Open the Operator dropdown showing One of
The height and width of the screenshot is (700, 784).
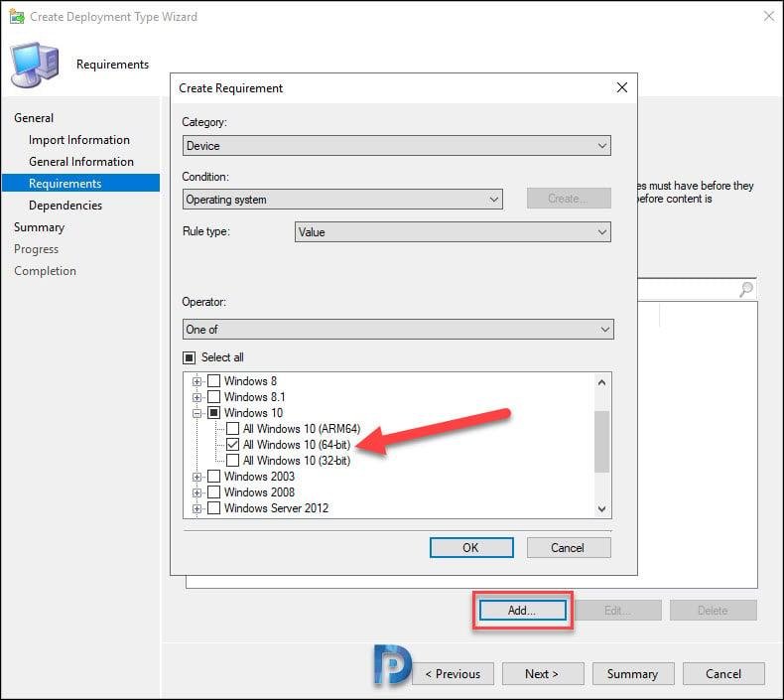coord(398,330)
